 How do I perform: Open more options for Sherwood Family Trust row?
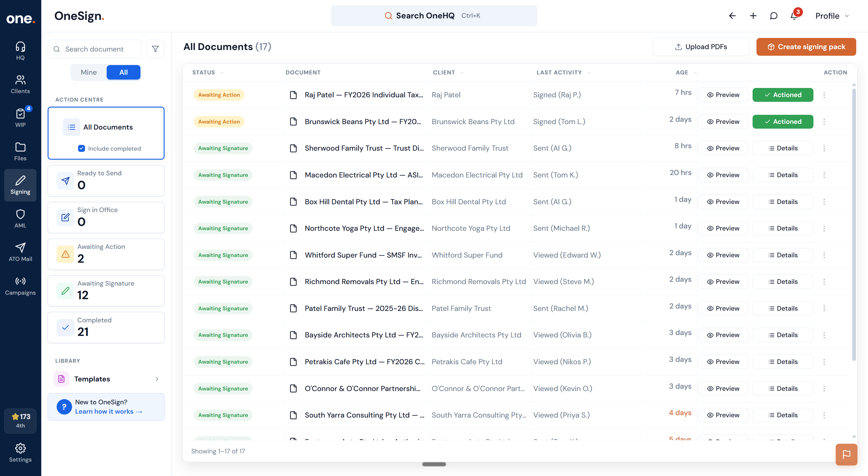(x=824, y=148)
